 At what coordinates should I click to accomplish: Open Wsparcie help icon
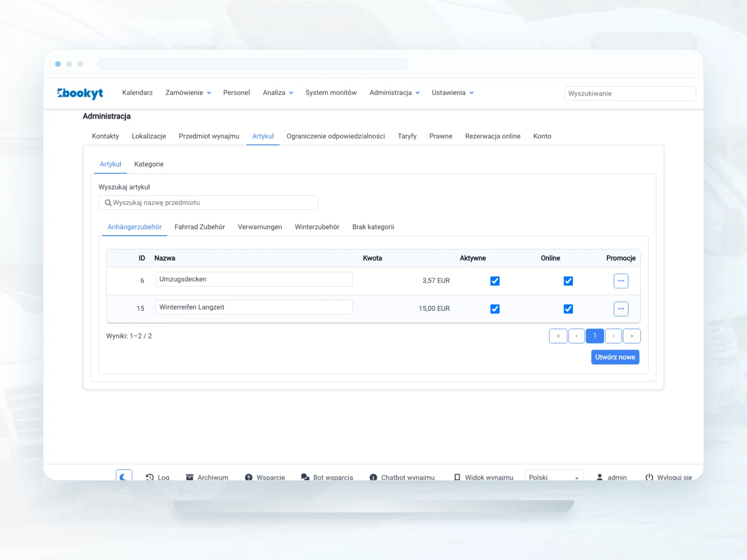[x=248, y=477]
